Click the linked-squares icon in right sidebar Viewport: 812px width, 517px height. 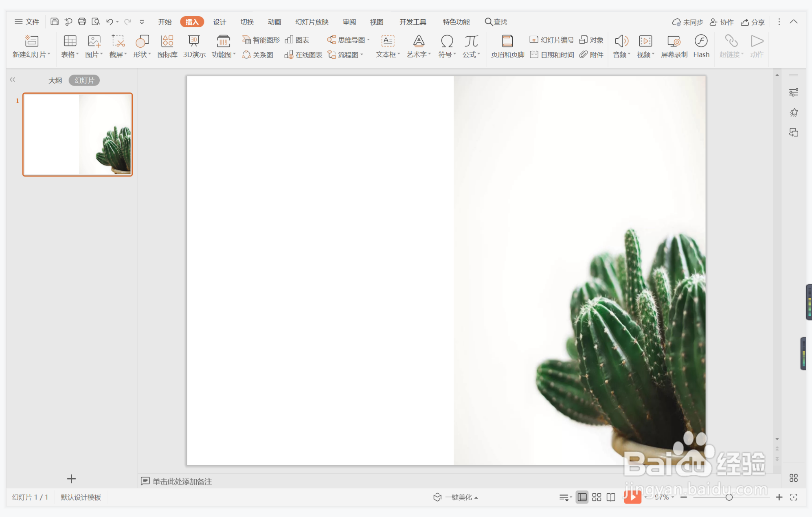point(794,132)
